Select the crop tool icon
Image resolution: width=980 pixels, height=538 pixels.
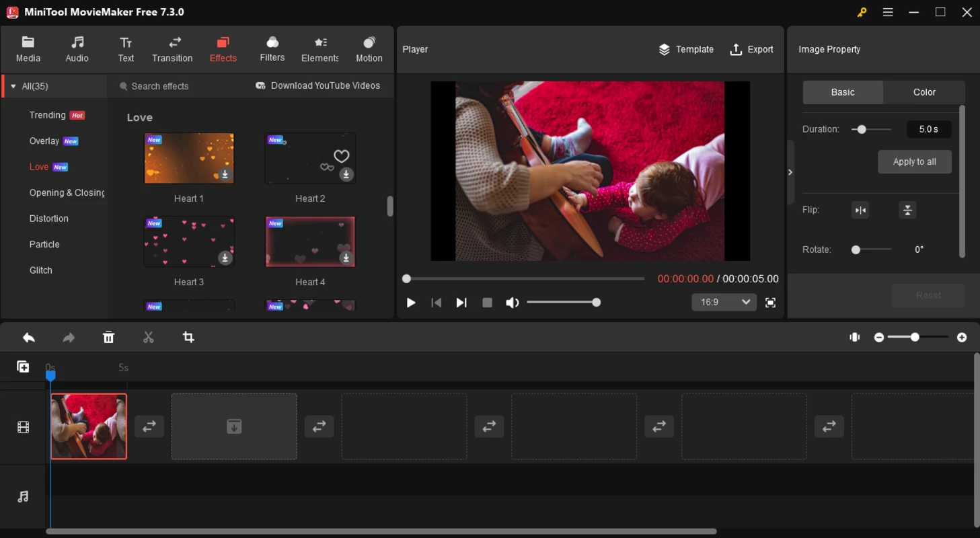[188, 338]
